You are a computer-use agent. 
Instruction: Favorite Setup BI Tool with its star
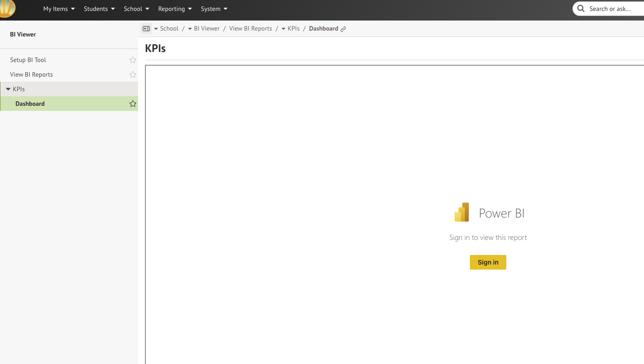click(x=133, y=60)
